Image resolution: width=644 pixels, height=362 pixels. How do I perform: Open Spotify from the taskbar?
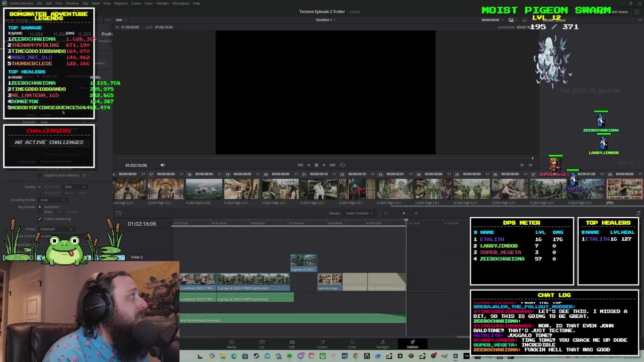(x=289, y=356)
